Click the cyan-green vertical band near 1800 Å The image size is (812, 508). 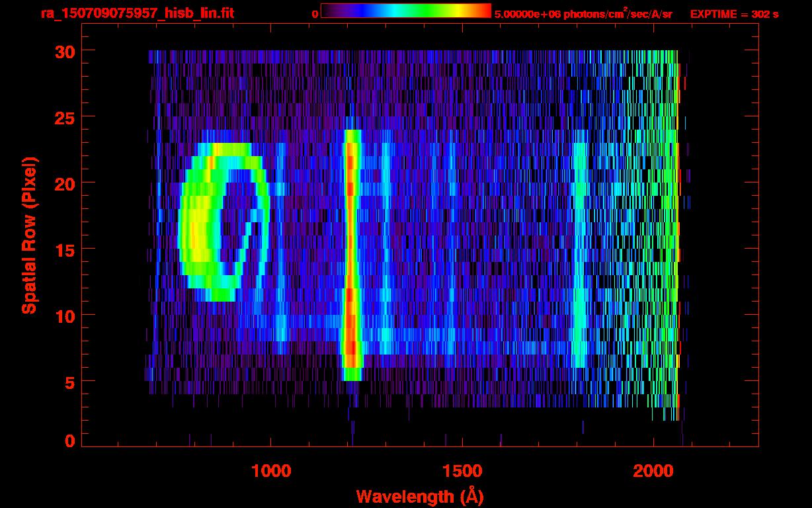coord(580,258)
